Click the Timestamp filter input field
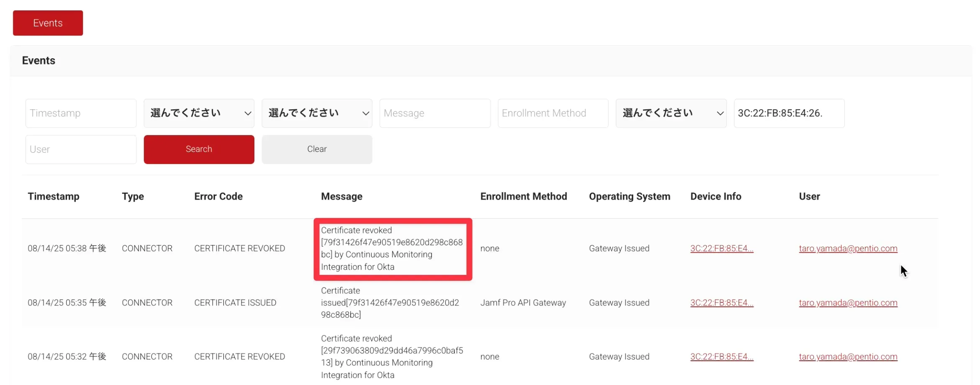The image size is (980, 385). point(81,113)
